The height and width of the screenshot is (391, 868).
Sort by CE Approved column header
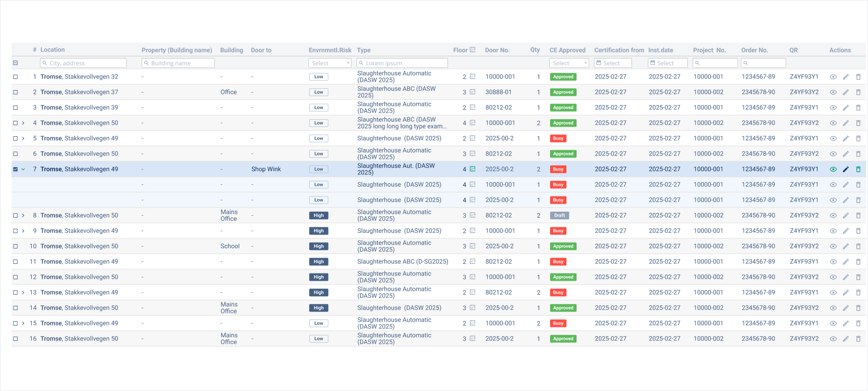pos(567,50)
